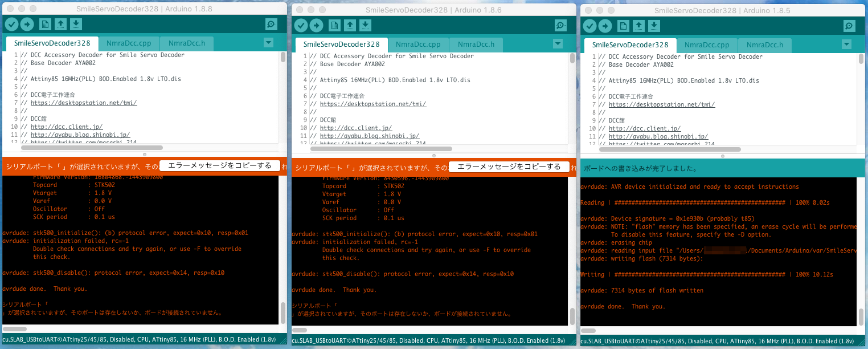The height and width of the screenshot is (349, 868).
Task: Click Upload arrow icon in Arduino 1.8.8 window
Action: point(27,24)
